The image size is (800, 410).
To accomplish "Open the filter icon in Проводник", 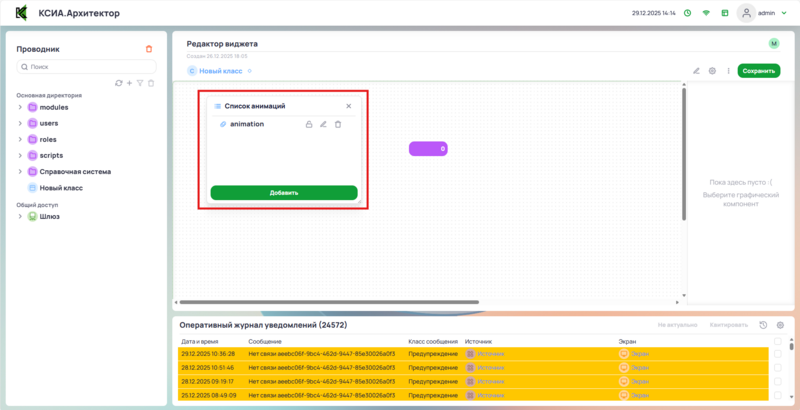I will click(x=140, y=83).
